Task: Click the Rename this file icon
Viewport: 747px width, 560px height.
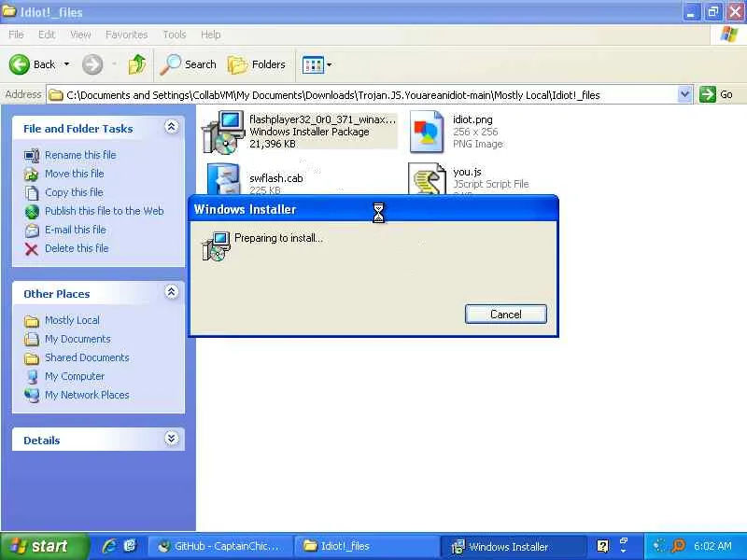Action: 32,155
